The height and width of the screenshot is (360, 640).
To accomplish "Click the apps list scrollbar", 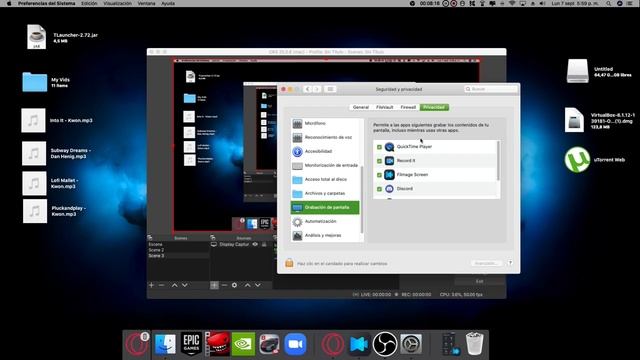I will [x=498, y=160].
